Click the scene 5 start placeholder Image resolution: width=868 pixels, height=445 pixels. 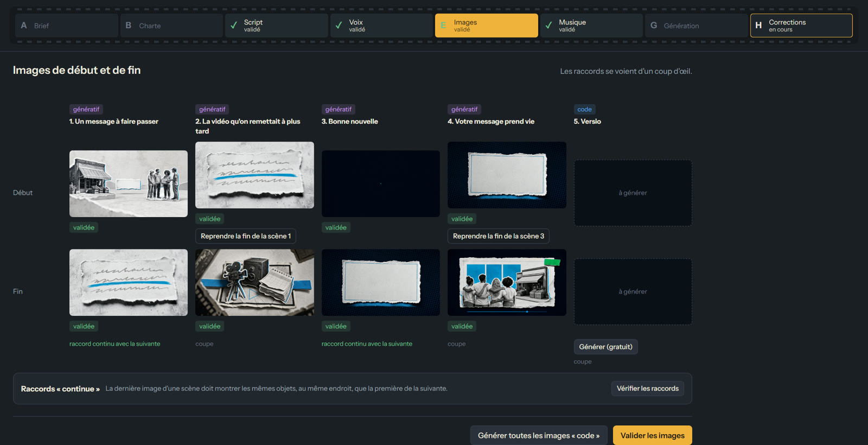coord(633,193)
